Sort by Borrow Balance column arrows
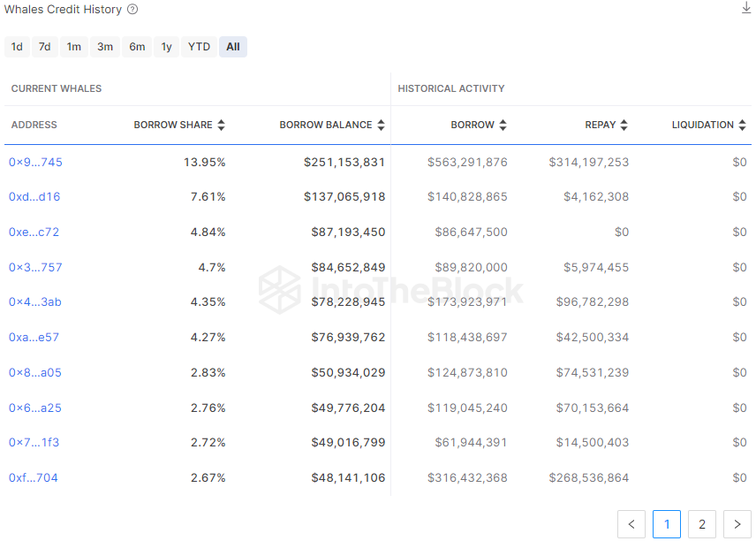 point(381,126)
